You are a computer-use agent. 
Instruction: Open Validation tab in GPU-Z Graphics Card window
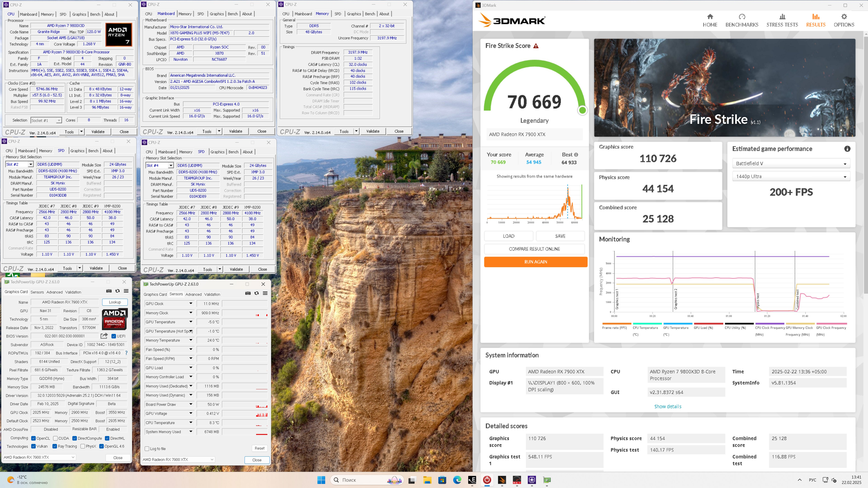[x=73, y=292]
